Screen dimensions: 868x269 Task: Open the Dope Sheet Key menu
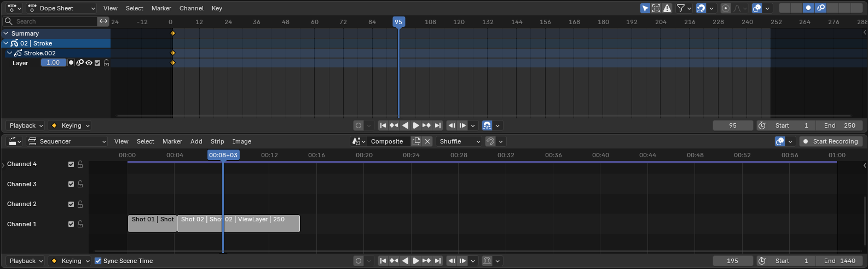[x=217, y=8]
